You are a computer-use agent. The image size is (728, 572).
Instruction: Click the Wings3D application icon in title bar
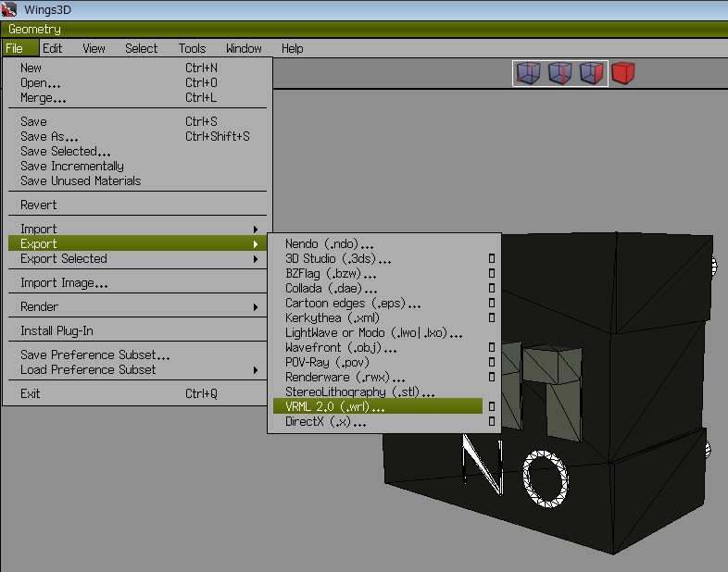tap(9, 9)
